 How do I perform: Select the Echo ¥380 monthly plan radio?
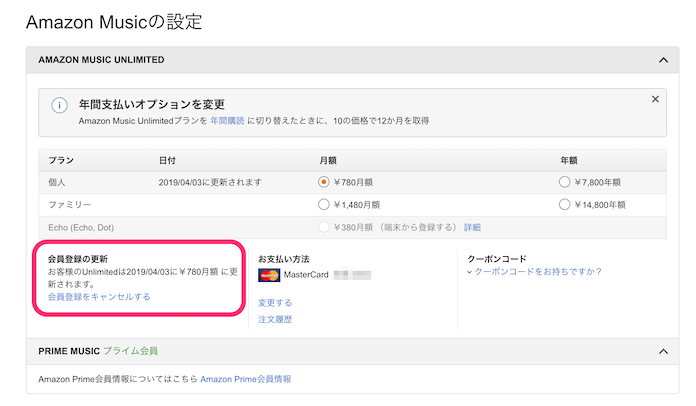[324, 227]
